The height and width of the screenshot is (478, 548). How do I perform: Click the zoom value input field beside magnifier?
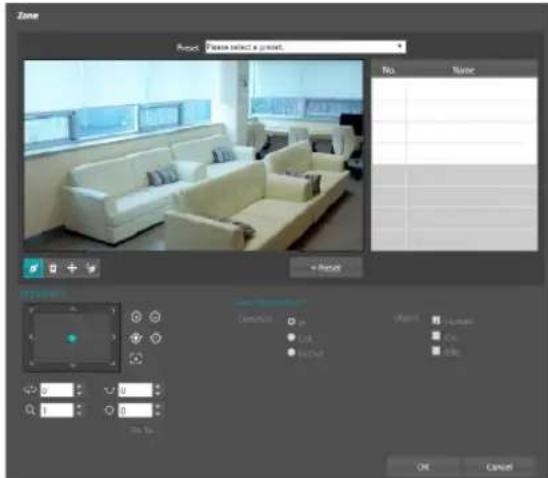pos(57,410)
